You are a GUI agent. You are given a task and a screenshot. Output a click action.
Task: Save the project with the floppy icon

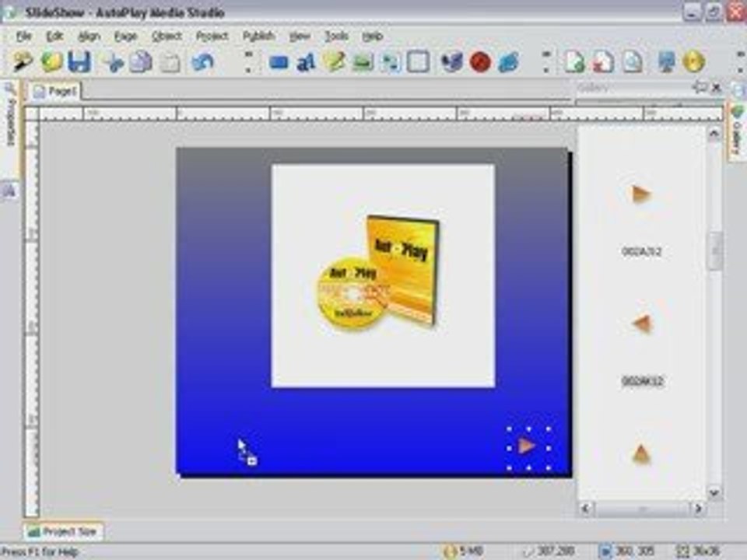coord(79,62)
